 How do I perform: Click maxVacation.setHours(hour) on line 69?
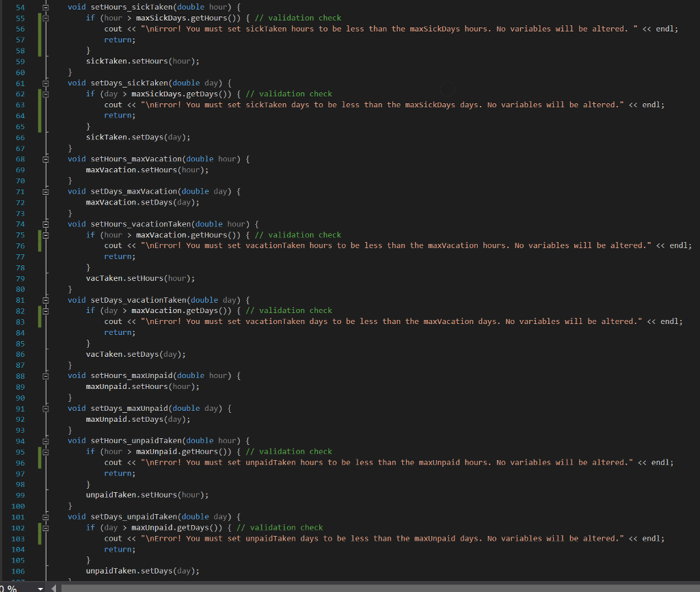[x=148, y=170]
